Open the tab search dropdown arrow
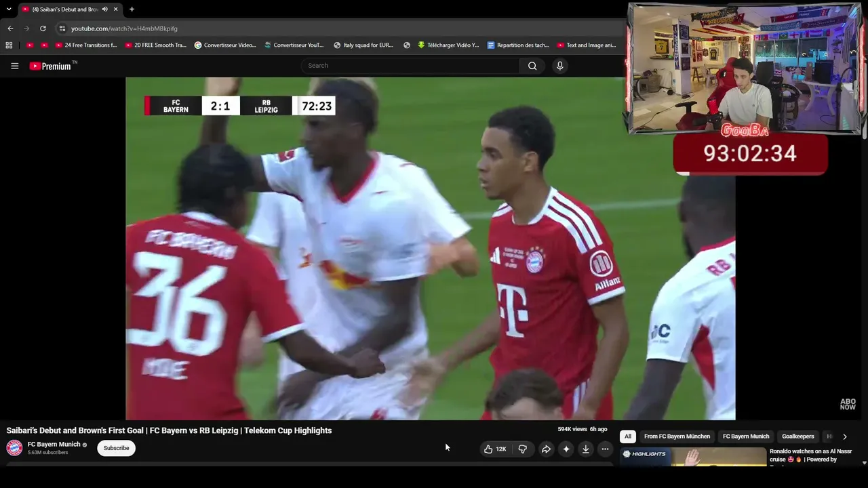The image size is (868, 488). click(x=9, y=9)
